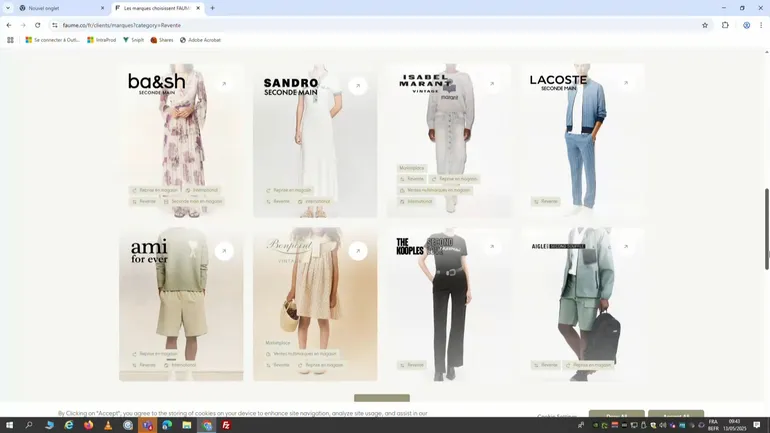Screen dimensions: 770x433
Task: Open The Kooples card arrow icon
Action: coord(492,247)
